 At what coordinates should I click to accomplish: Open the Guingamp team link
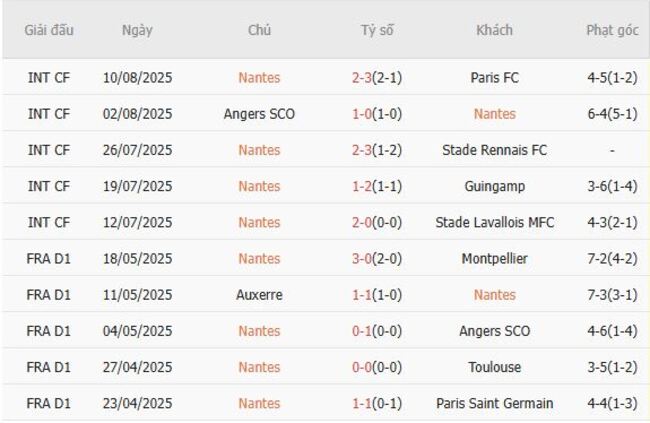click(494, 186)
